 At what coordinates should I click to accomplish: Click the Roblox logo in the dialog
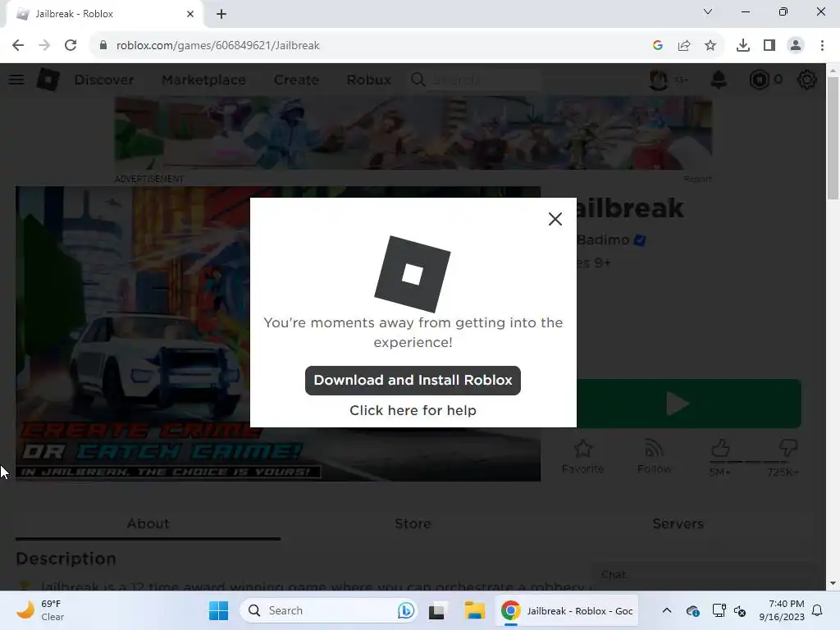click(412, 274)
